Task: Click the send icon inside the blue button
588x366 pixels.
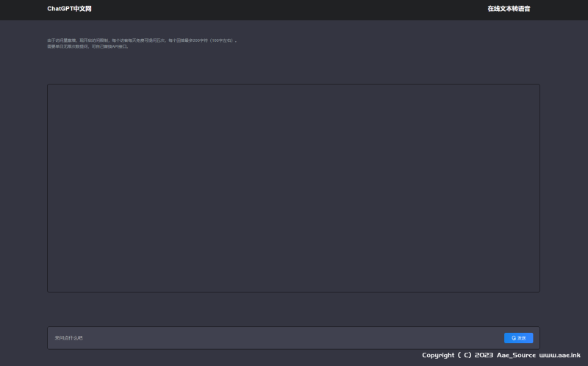Action: 514,338
